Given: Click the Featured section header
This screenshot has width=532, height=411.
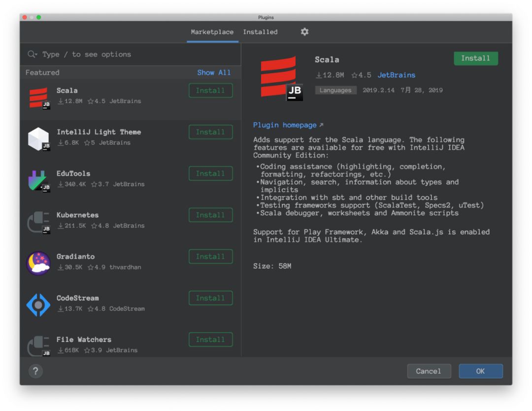Looking at the screenshot, I should point(42,72).
